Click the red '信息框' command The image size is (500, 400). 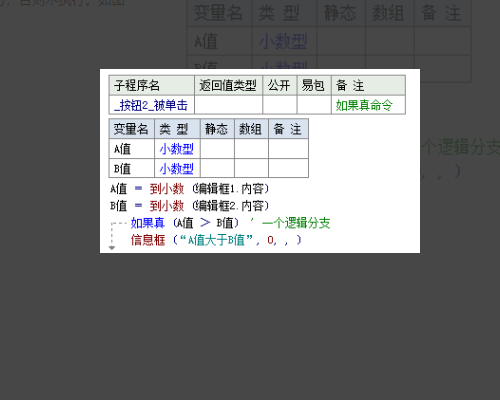pos(148,240)
